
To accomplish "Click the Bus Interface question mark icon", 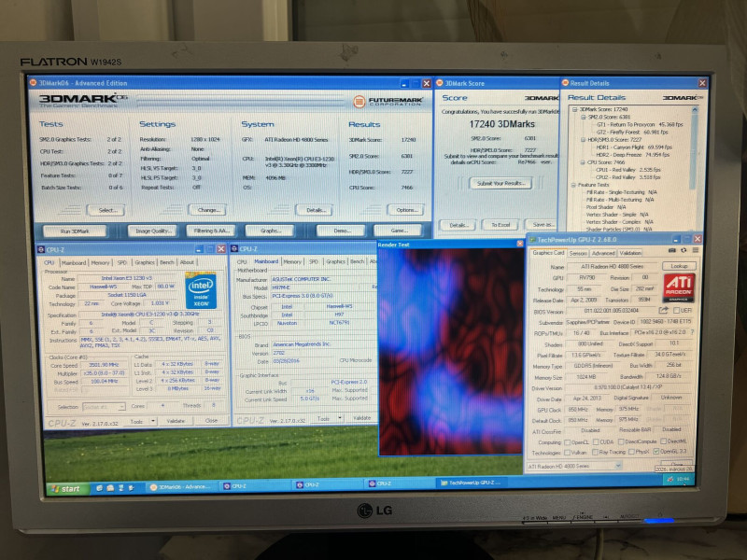I will point(692,332).
